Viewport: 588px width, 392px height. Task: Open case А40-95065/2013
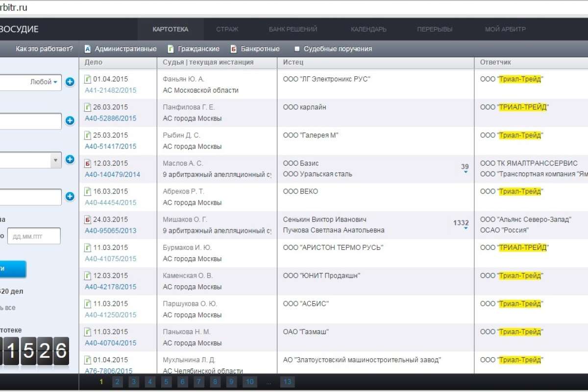coord(111,230)
